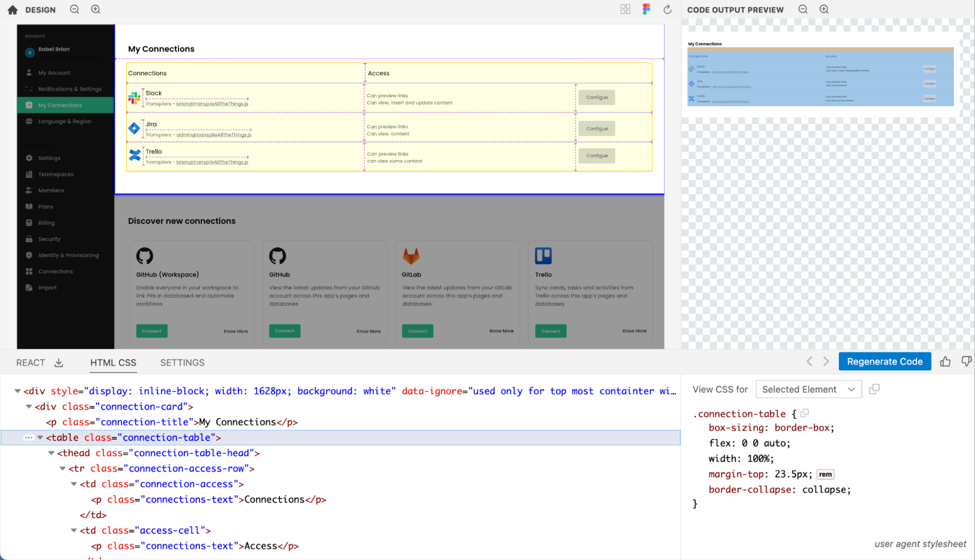Zoom out the code output preview
Image resolution: width=975 pixels, height=560 pixels.
click(x=803, y=9)
